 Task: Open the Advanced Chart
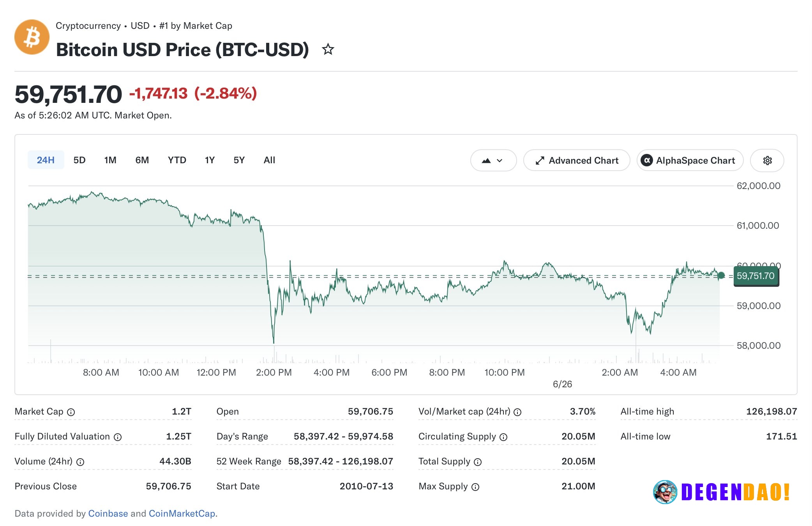pyautogui.click(x=577, y=161)
